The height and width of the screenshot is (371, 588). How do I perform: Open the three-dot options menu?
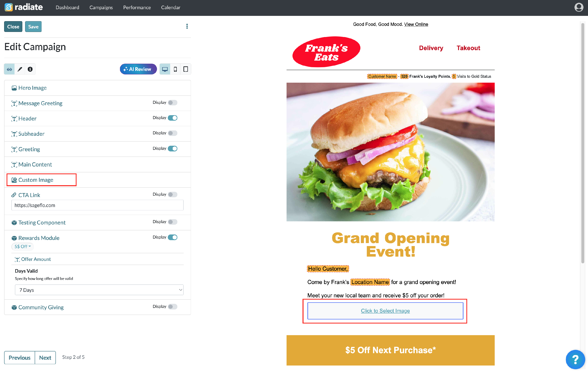(187, 26)
